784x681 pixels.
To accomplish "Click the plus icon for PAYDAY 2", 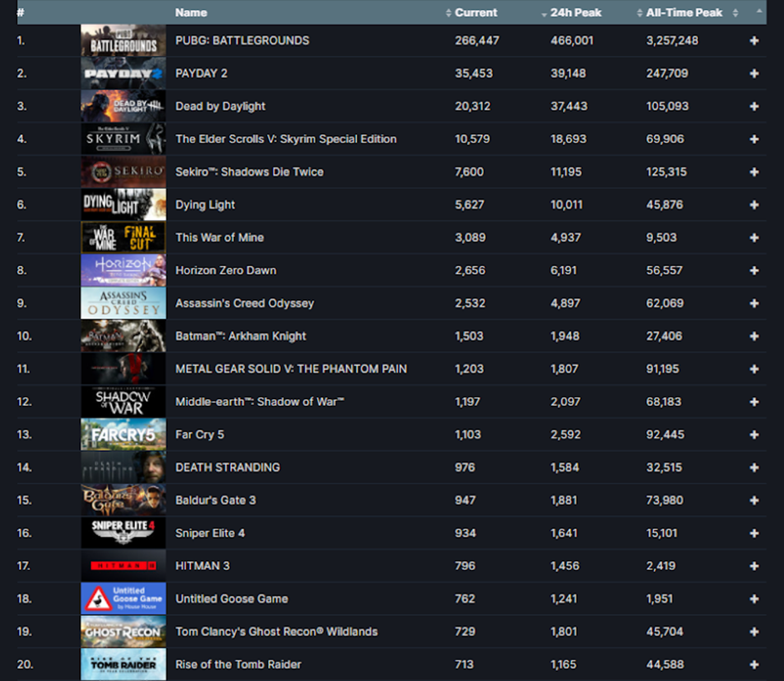I will [754, 73].
